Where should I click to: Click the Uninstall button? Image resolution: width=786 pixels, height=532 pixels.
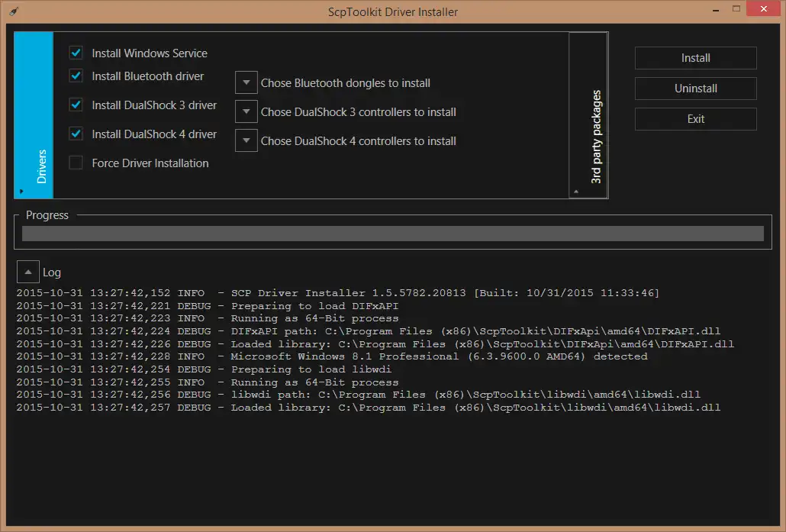(x=695, y=89)
